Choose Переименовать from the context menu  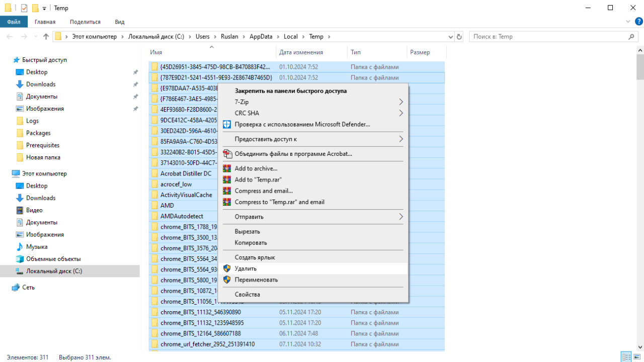pos(312,280)
